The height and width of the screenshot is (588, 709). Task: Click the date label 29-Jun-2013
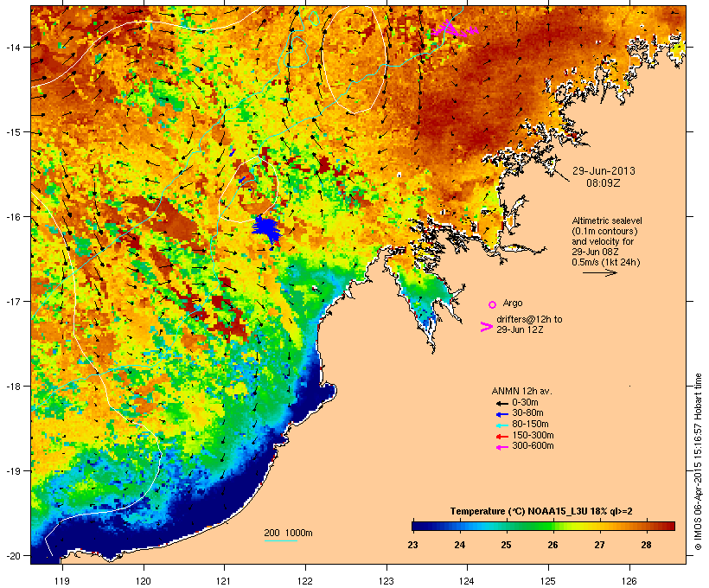coord(604,171)
